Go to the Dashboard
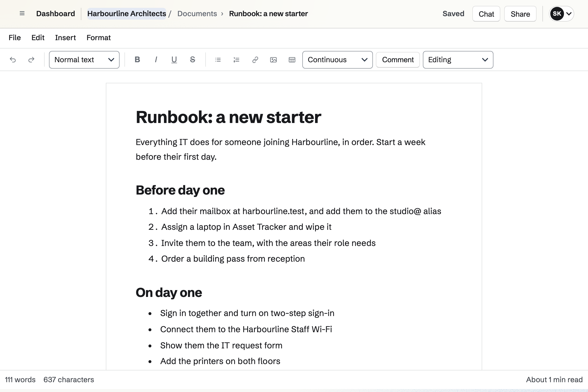588x392 pixels. point(56,13)
